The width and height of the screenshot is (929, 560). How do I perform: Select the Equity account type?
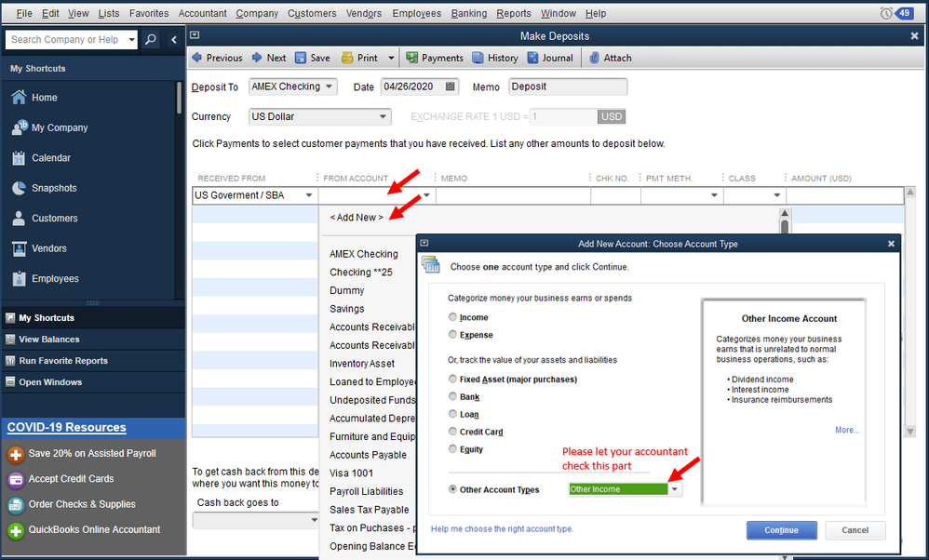(x=452, y=449)
